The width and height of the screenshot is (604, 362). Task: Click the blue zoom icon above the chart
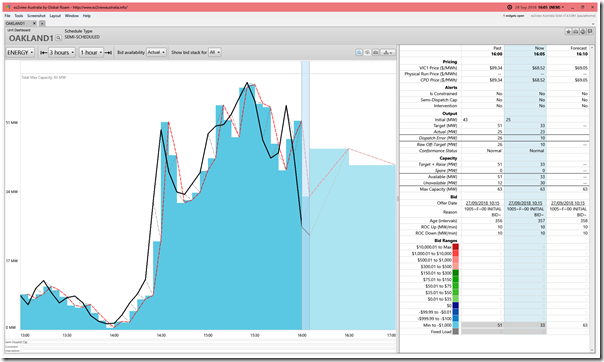point(359,52)
